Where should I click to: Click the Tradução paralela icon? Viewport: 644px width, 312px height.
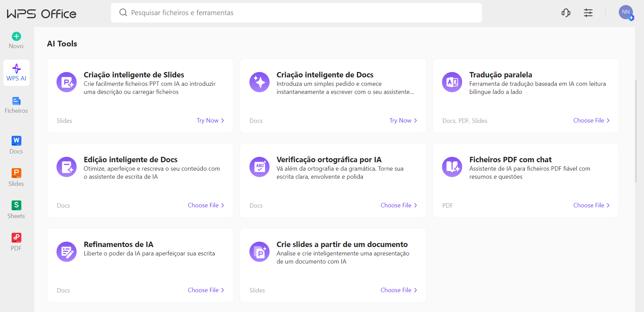(452, 82)
